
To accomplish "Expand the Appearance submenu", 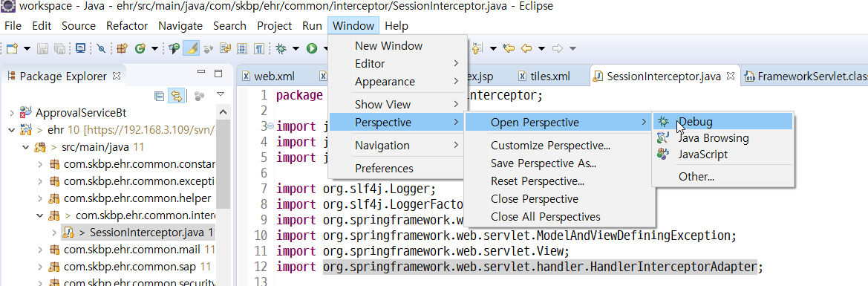I will [x=397, y=82].
